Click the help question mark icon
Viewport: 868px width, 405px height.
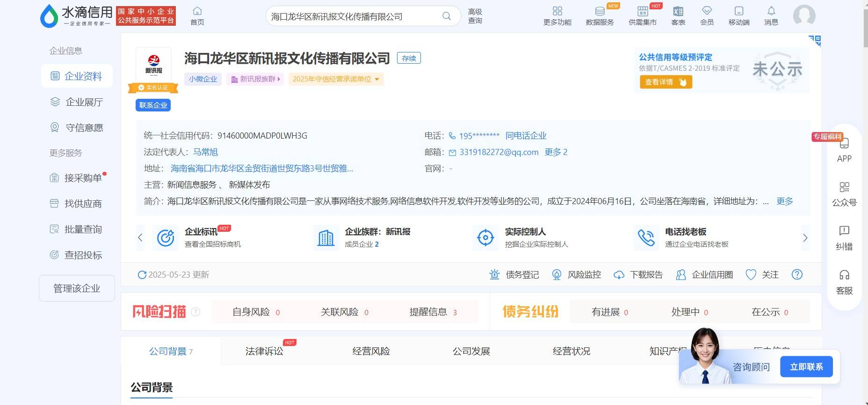point(797,274)
